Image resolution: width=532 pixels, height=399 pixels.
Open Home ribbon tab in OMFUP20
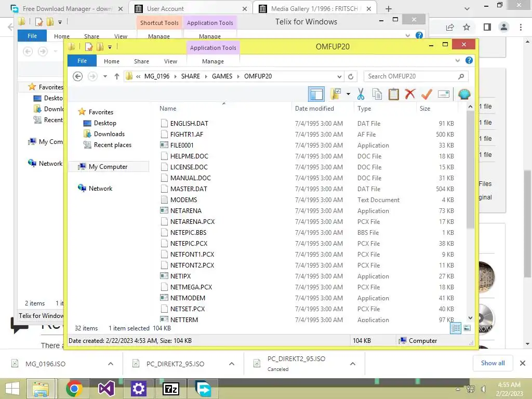112,61
